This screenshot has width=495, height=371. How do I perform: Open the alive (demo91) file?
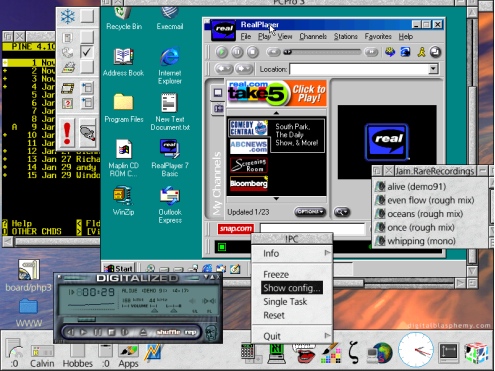[x=410, y=187]
